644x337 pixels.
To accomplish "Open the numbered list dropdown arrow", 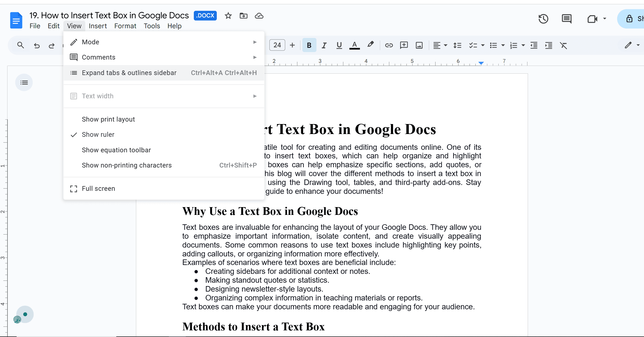I will (523, 45).
